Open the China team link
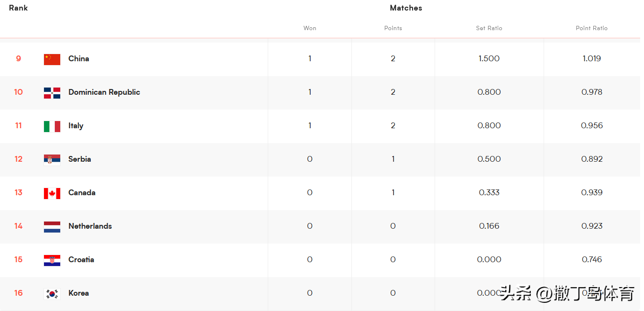644x311 pixels. [x=79, y=58]
